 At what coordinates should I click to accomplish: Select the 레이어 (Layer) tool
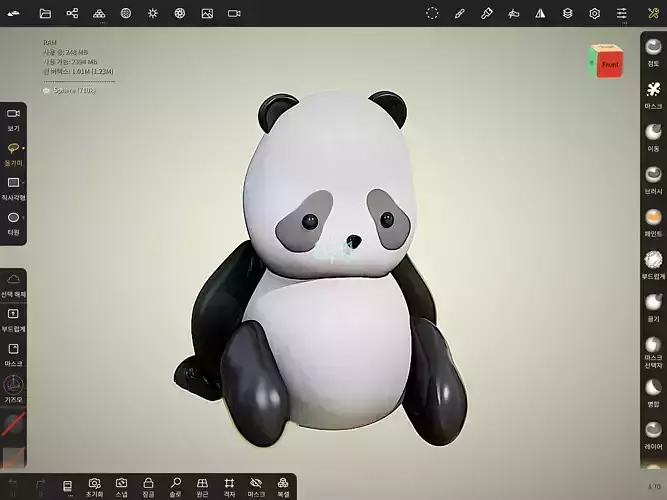tap(653, 436)
